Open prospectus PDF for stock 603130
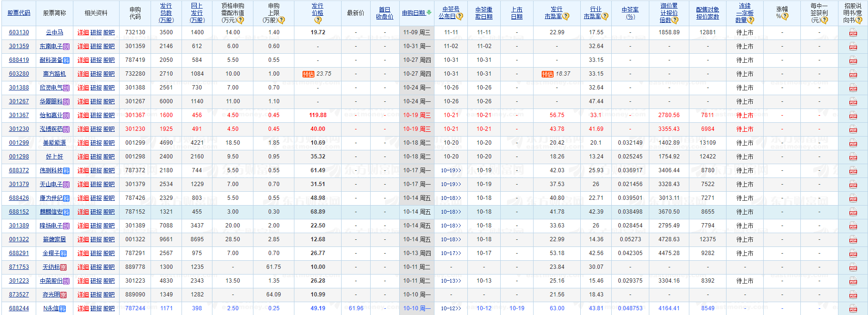Image resolution: width=868 pixels, height=315 pixels. point(853,33)
